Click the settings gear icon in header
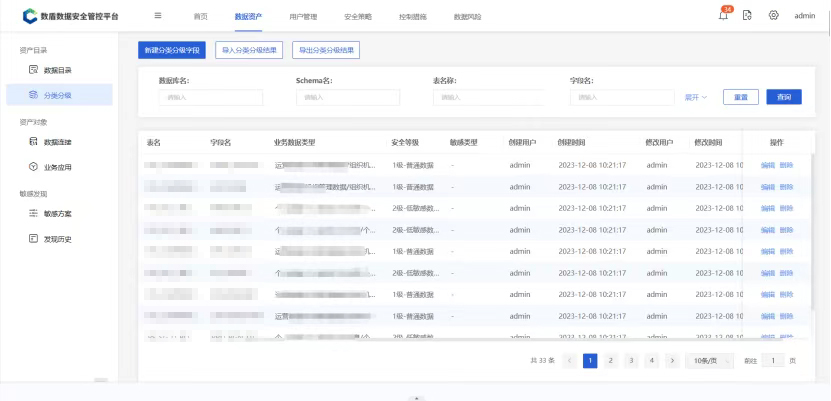831x401 pixels. tap(773, 16)
